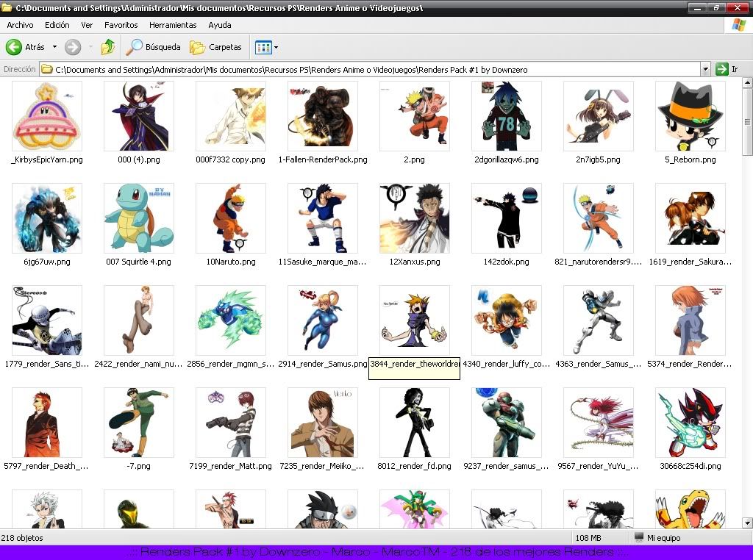Viewport: 753px width, 560px height.
Task: Select the 4340_render_luffy thumbnail
Action: [507, 320]
